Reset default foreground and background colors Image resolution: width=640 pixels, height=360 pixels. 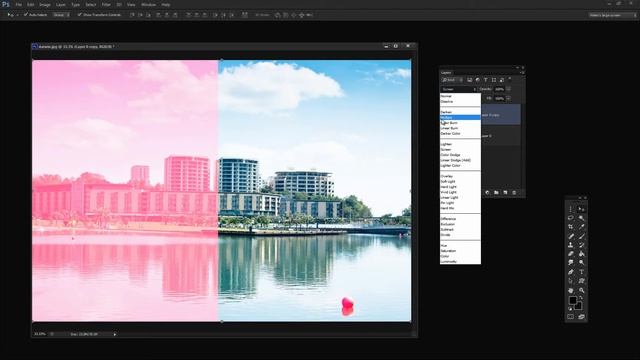coord(570,309)
